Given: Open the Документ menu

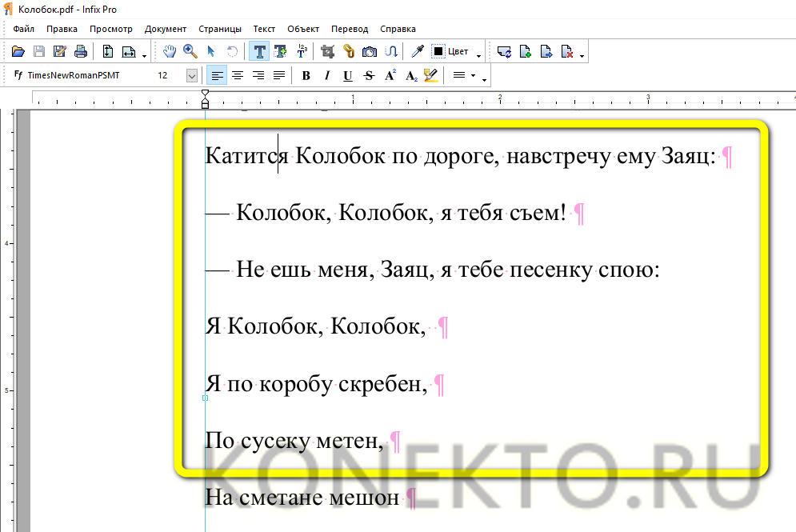Looking at the screenshot, I should coord(166,29).
